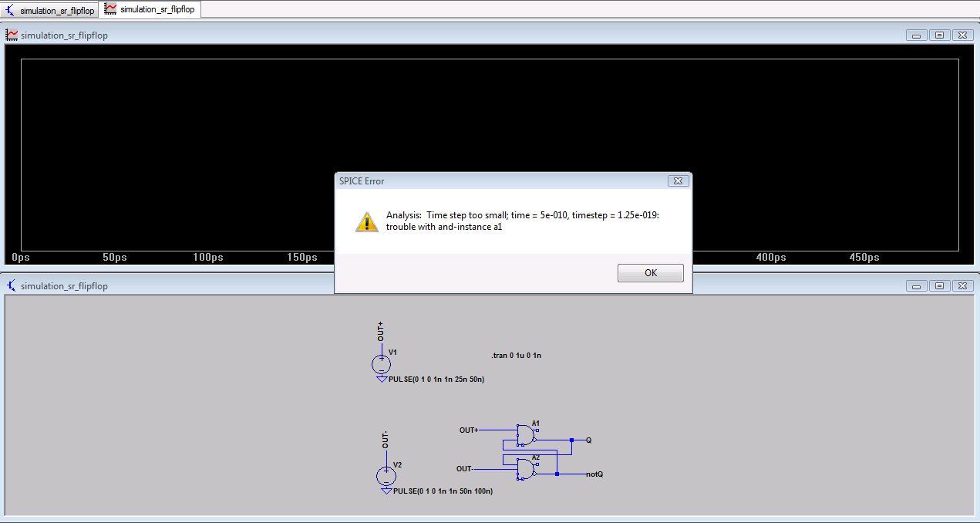The height and width of the screenshot is (523, 980).
Task: Click the OUT- label at gate A2 input
Action: tap(464, 468)
